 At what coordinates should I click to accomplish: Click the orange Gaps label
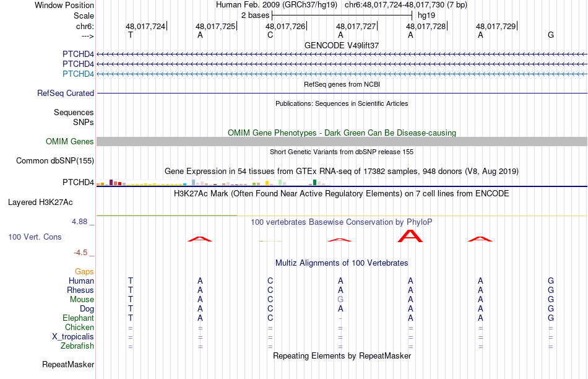click(84, 271)
